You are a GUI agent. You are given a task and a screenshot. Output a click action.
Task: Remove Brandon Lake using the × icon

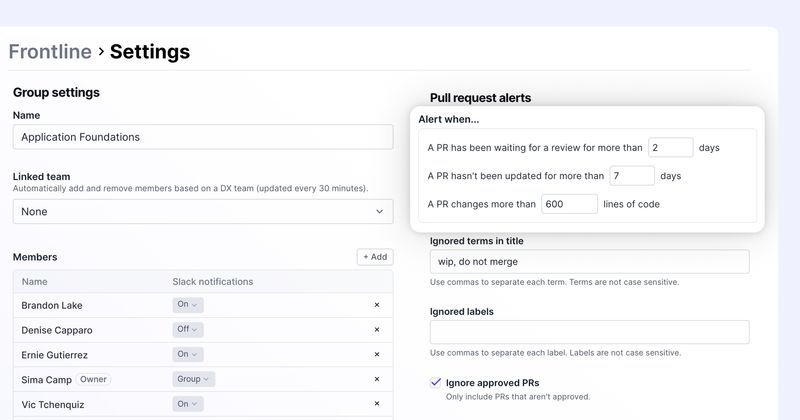(x=377, y=304)
